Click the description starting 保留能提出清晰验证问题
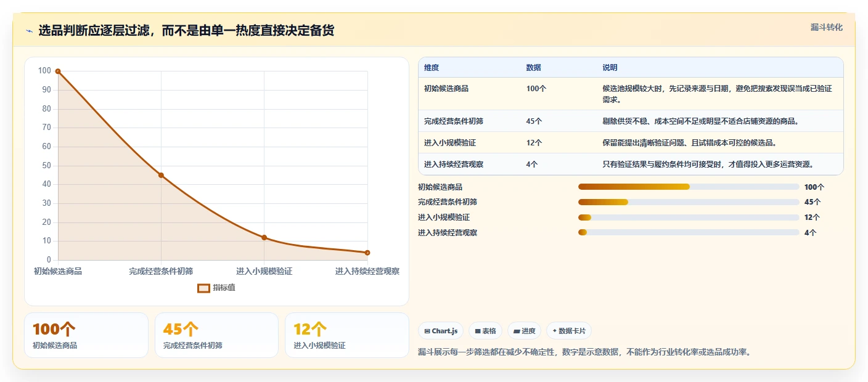Viewport: 868px width, 382px height. point(689,143)
